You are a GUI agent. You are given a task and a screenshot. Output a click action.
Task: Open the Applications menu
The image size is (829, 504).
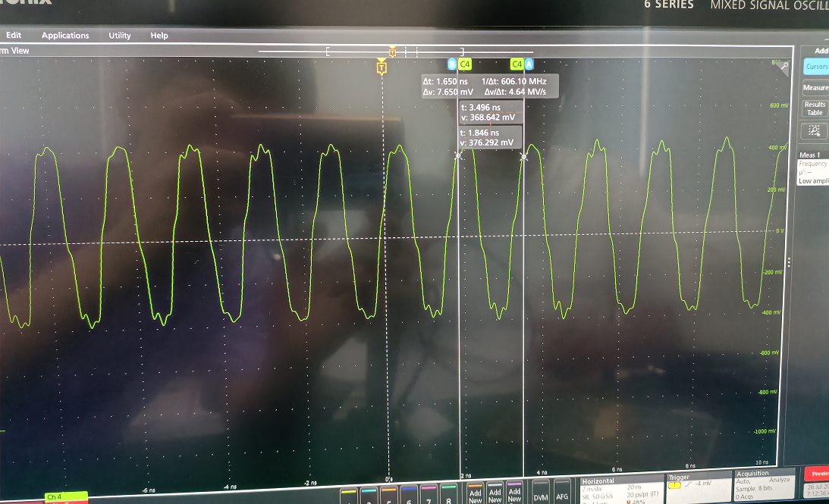[x=65, y=36]
